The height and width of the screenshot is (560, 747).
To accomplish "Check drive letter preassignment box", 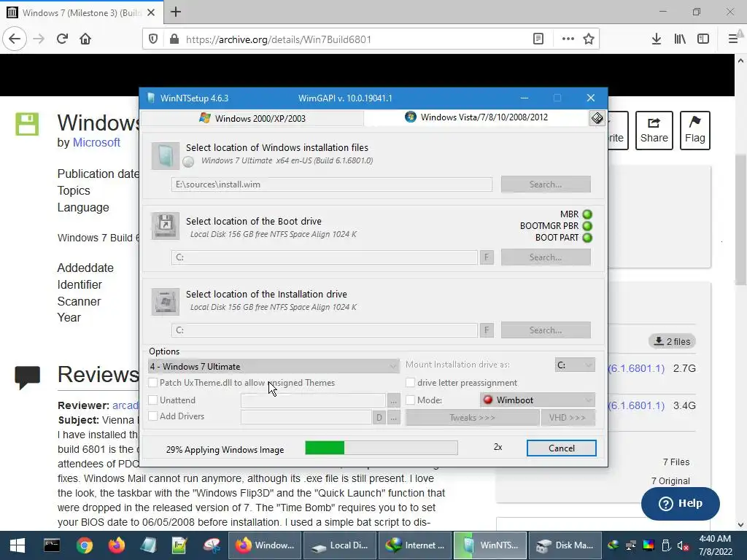I will [410, 382].
